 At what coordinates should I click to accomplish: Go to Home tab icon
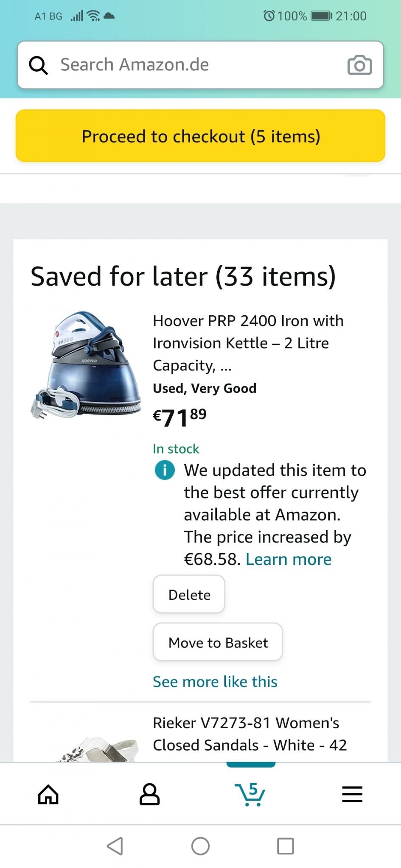tap(48, 794)
